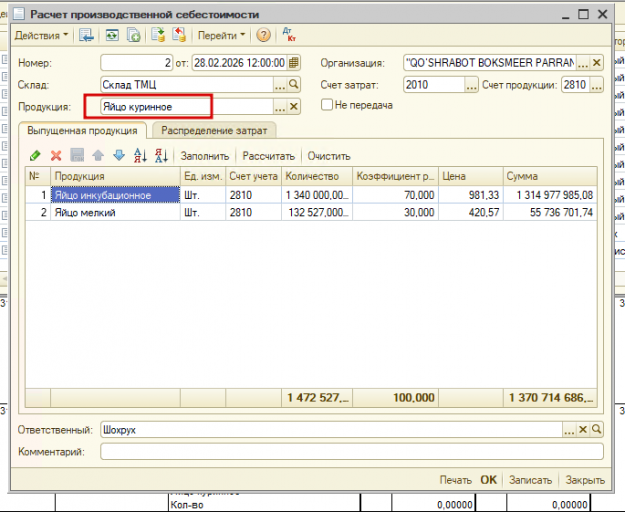Screen dimensions: 625x512
Task: Click the find-in-list toolbar icon
Action: [86, 35]
